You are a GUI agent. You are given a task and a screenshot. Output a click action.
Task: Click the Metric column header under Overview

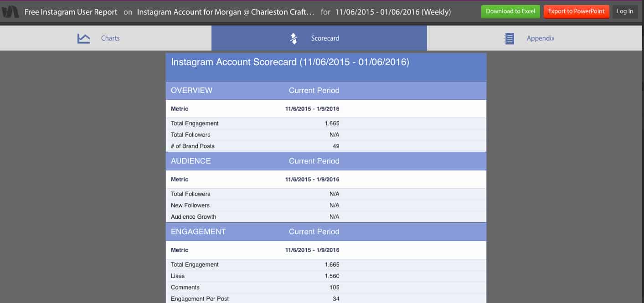(x=180, y=109)
